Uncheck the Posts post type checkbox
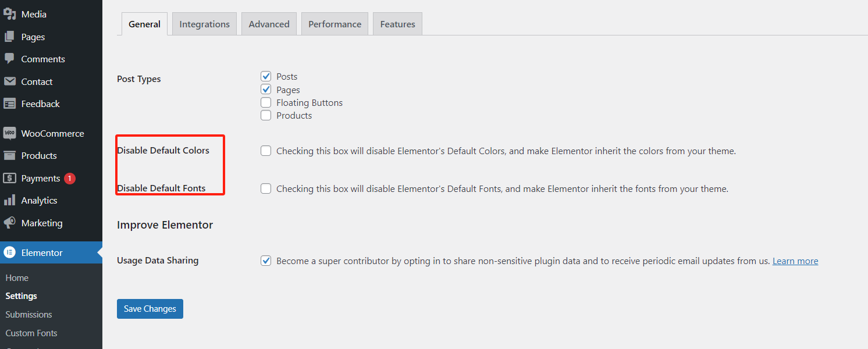The image size is (868, 349). coord(266,76)
